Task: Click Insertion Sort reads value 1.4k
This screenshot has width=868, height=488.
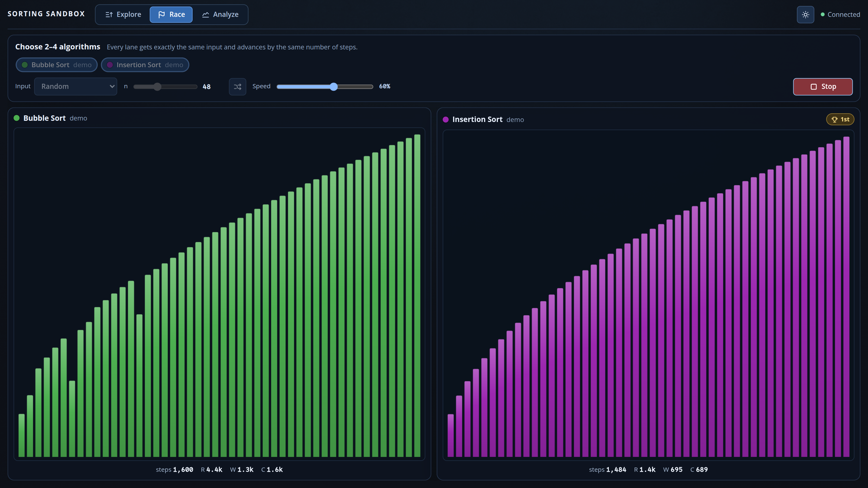Action: click(647, 470)
